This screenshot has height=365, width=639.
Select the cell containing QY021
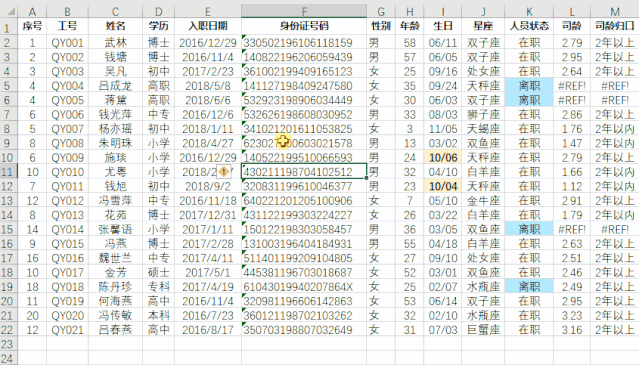click(67, 330)
